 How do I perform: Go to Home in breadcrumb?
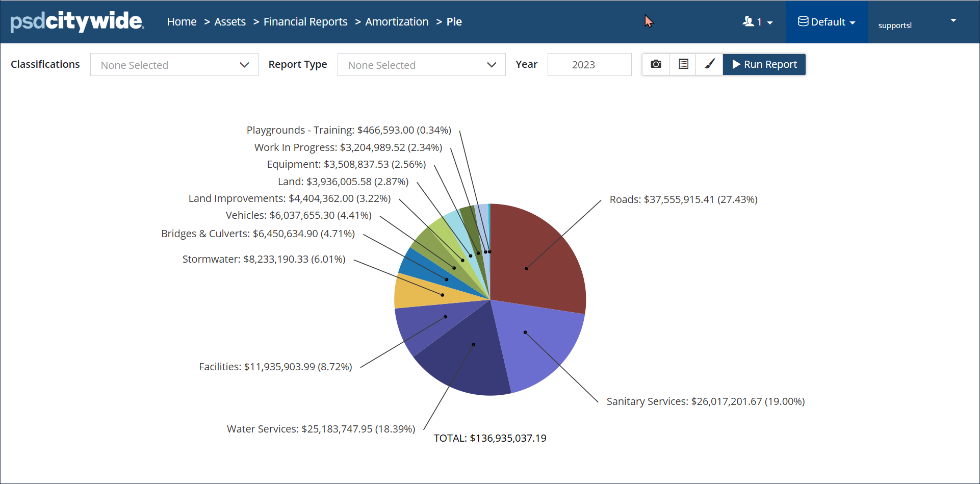[182, 22]
